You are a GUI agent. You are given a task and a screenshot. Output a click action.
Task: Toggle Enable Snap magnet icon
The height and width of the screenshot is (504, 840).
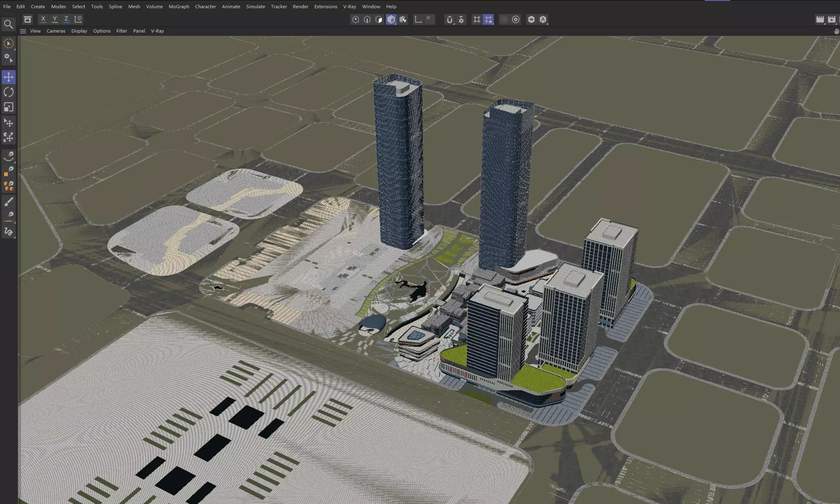[450, 19]
